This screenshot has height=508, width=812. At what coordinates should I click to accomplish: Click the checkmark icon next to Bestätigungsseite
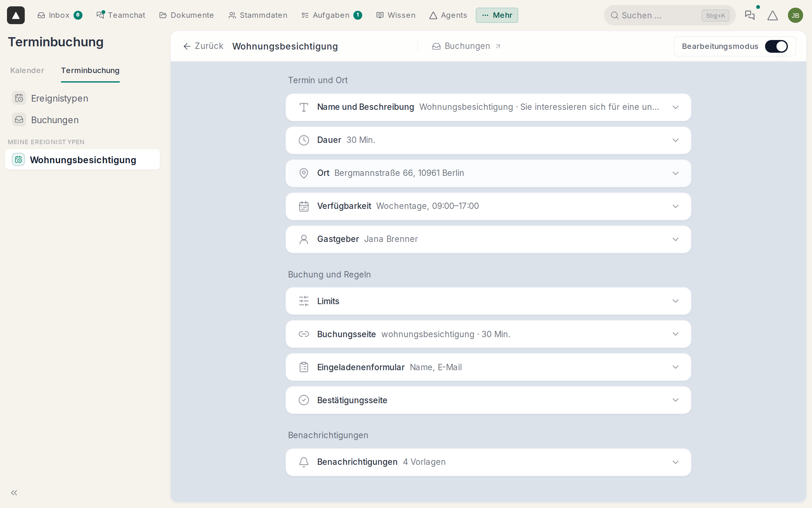[x=304, y=400]
